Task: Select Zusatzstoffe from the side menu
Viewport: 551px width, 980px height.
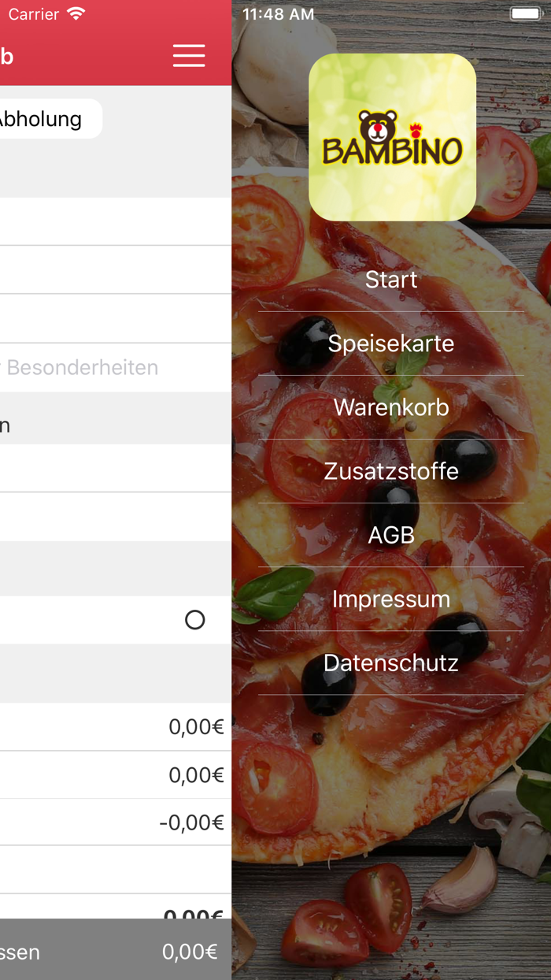Action: pyautogui.click(x=391, y=471)
